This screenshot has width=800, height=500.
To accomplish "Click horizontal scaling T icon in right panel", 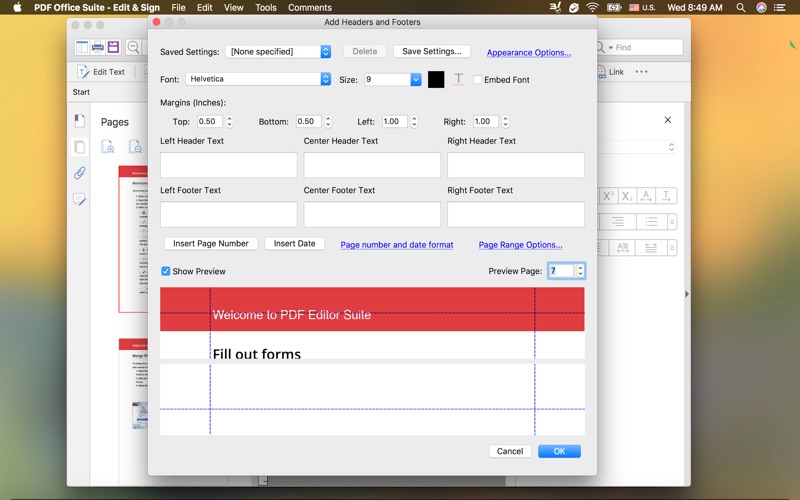I will pos(666,196).
